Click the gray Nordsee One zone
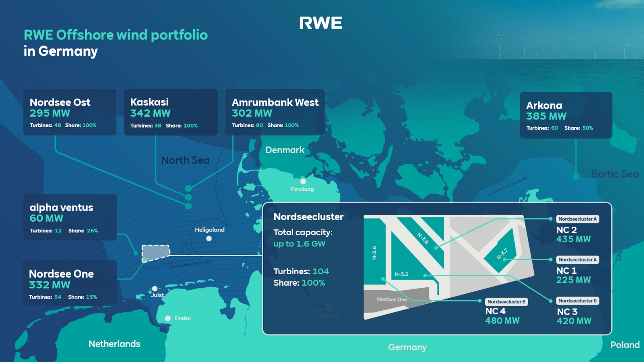The height and width of the screenshot is (362, 644). pos(392,300)
